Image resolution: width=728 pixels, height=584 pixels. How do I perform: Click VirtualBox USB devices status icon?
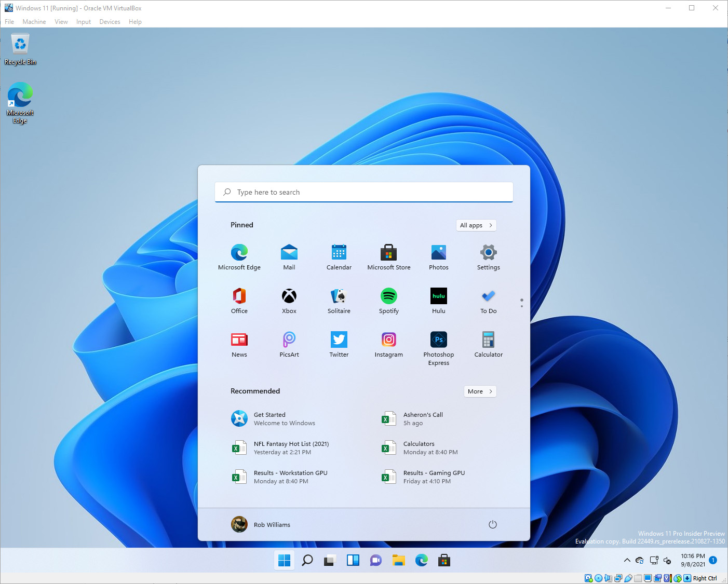click(x=628, y=578)
